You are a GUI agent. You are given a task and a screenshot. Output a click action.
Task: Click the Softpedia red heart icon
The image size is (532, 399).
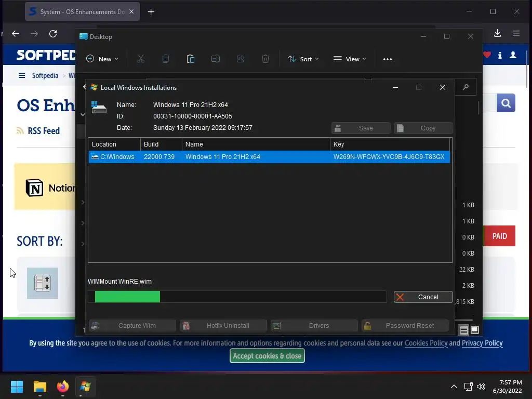pyautogui.click(x=487, y=55)
